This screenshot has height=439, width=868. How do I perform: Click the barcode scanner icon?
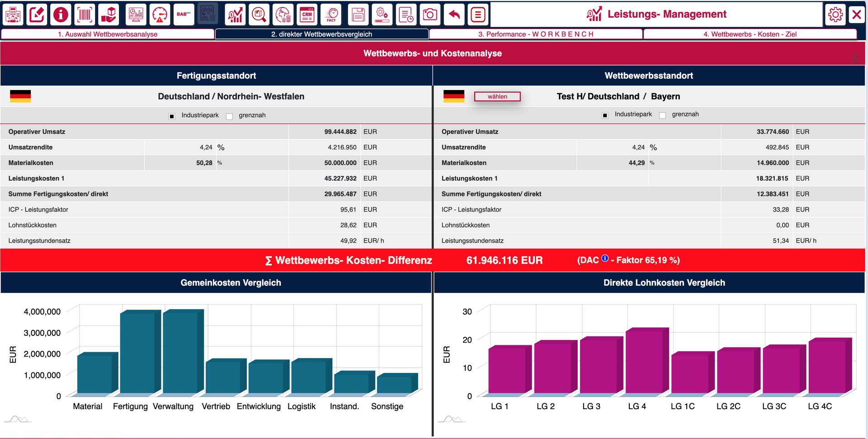[x=85, y=14]
